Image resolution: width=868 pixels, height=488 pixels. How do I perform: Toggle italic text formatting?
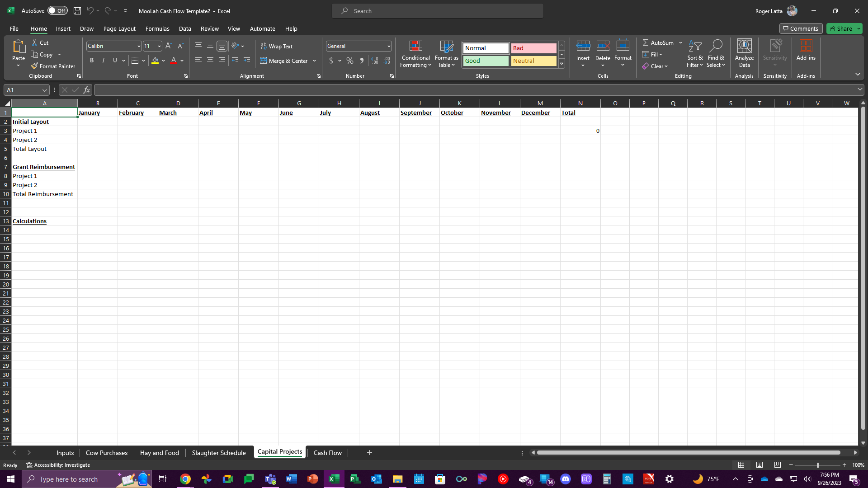coord(103,61)
